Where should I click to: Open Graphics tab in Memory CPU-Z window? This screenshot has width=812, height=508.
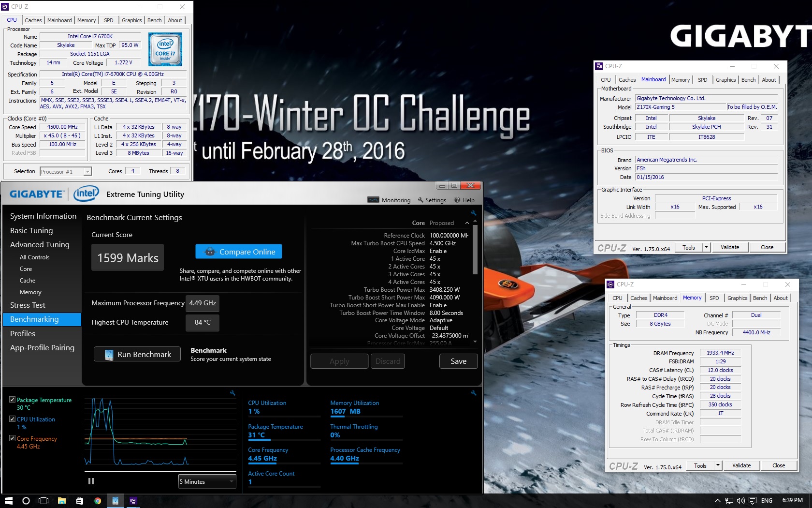(x=737, y=298)
